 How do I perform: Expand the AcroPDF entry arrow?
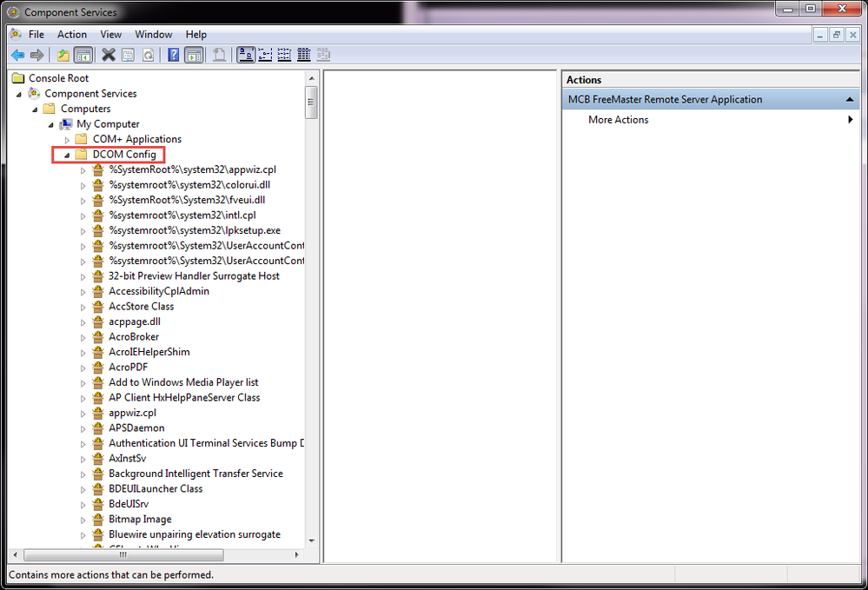click(83, 367)
